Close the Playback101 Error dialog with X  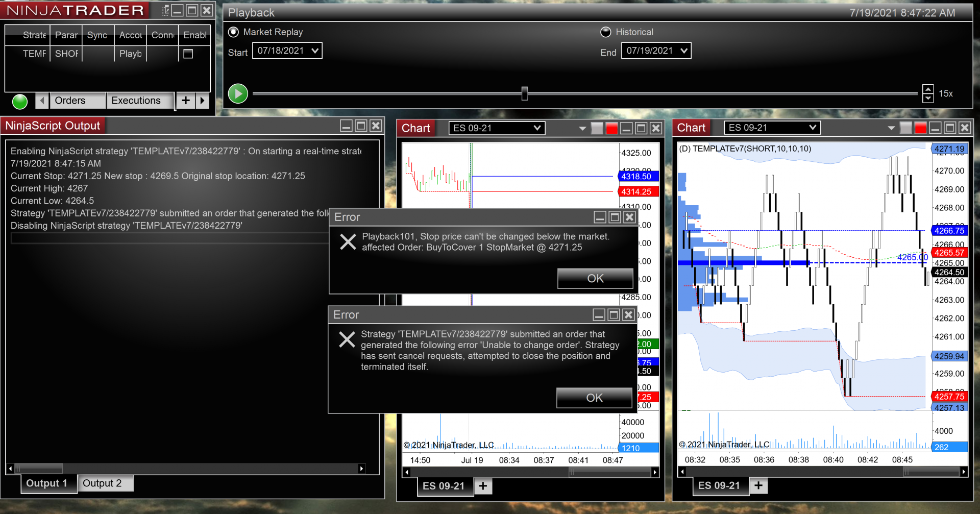point(630,217)
